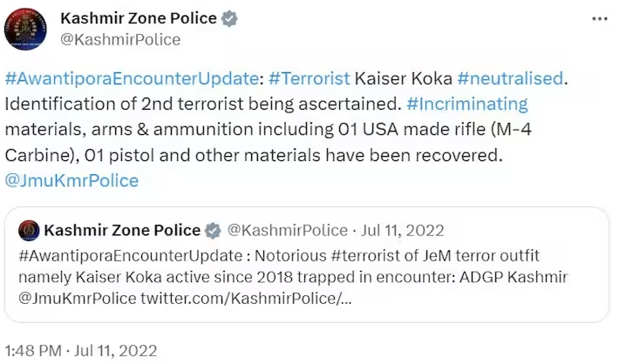Open the @KashmirPolice handle under name

[x=120, y=40]
